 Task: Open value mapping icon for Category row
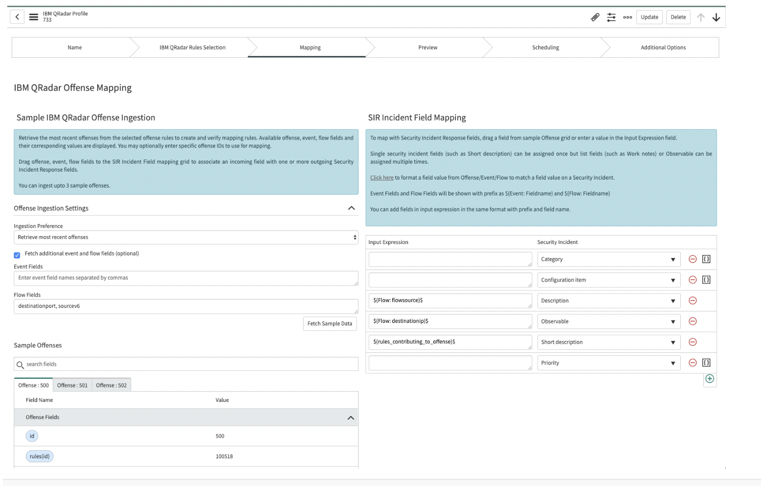pyautogui.click(x=706, y=259)
